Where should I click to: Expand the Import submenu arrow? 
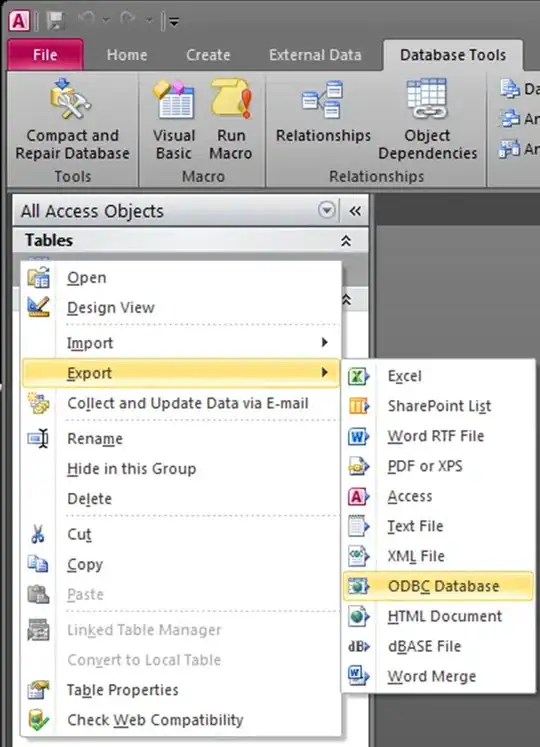(x=325, y=343)
